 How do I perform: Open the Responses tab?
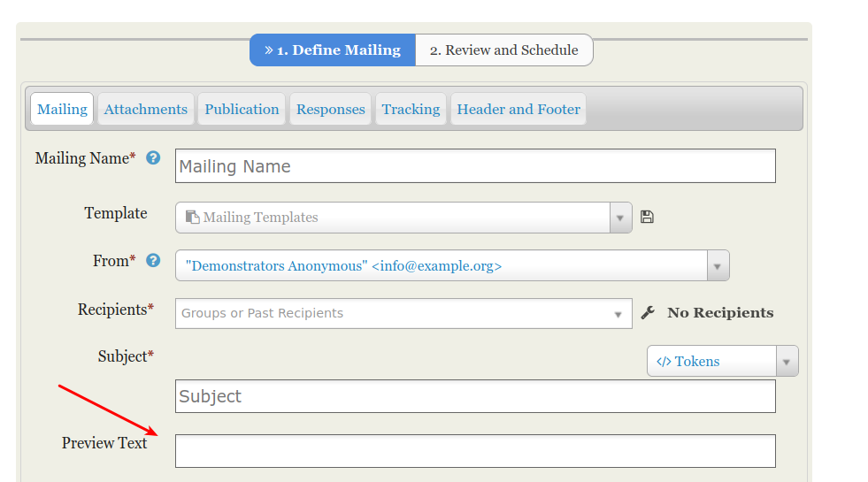coord(330,110)
